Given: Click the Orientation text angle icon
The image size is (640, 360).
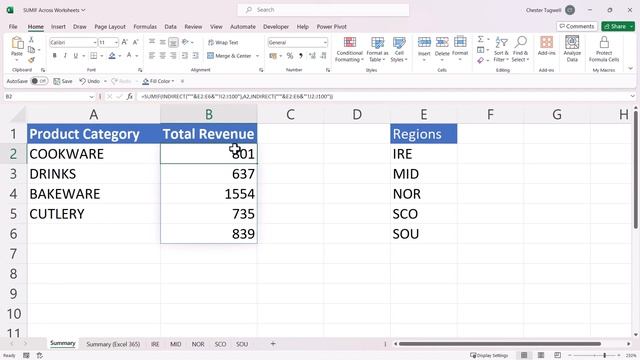Looking at the screenshot, I should [185, 42].
